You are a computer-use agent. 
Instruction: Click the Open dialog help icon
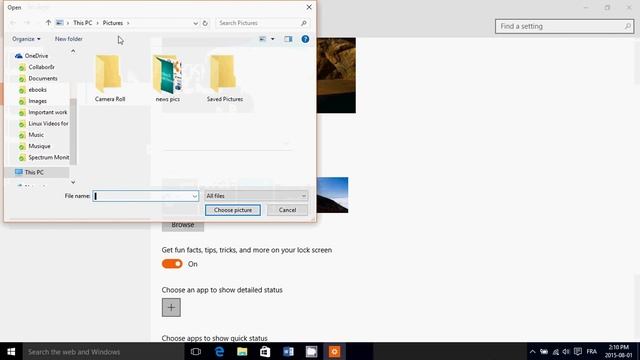pos(305,39)
